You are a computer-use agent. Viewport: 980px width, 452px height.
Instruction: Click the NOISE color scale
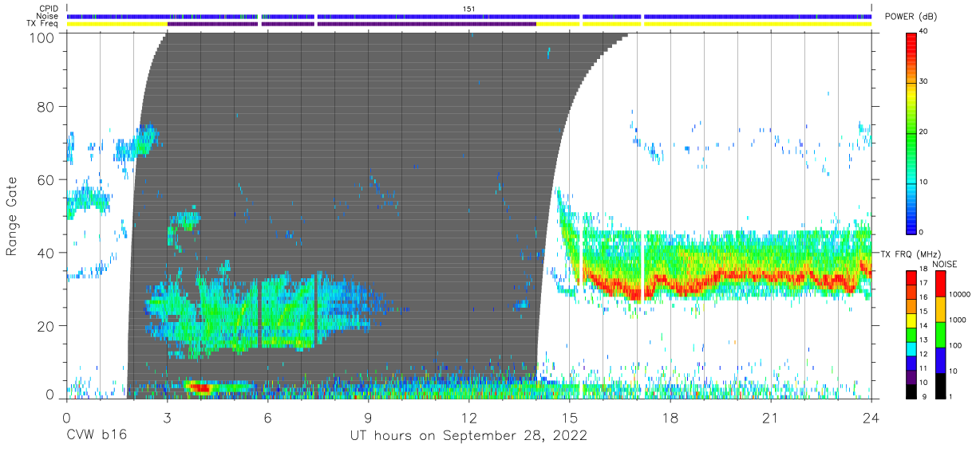click(940, 334)
